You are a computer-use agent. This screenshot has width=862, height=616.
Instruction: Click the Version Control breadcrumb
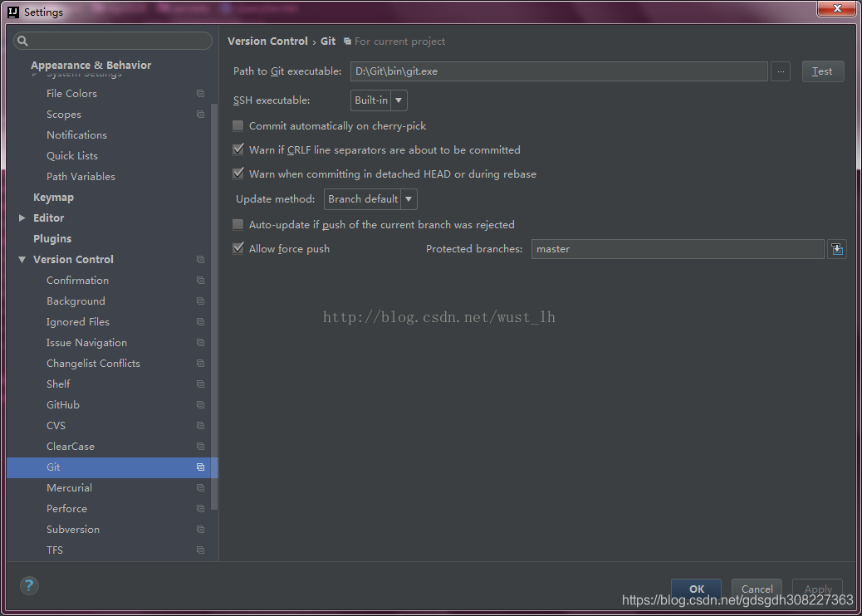coord(267,42)
